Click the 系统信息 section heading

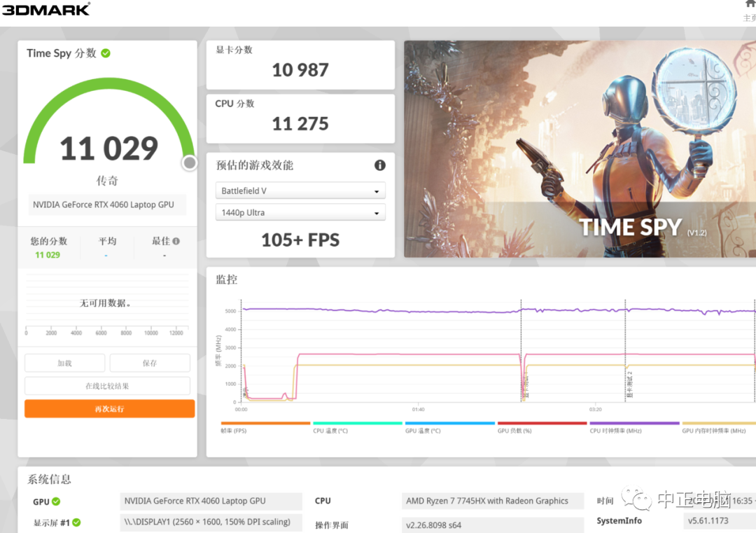(49, 480)
